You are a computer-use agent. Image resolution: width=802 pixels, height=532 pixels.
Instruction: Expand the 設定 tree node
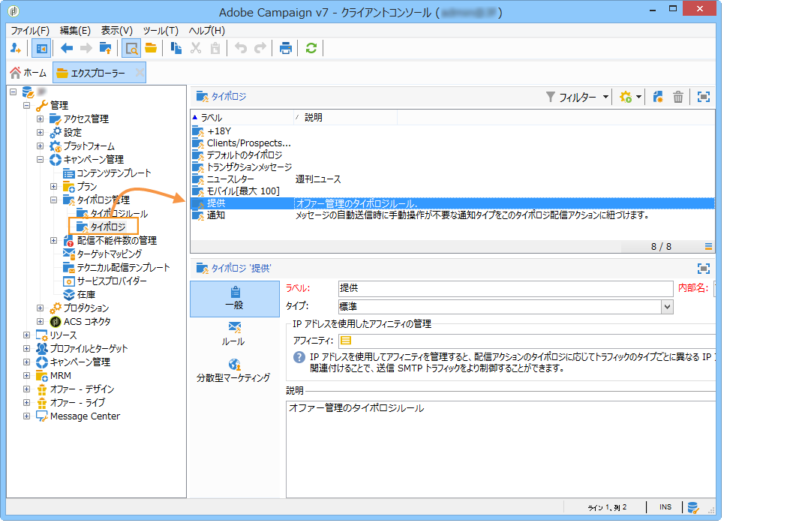point(40,132)
